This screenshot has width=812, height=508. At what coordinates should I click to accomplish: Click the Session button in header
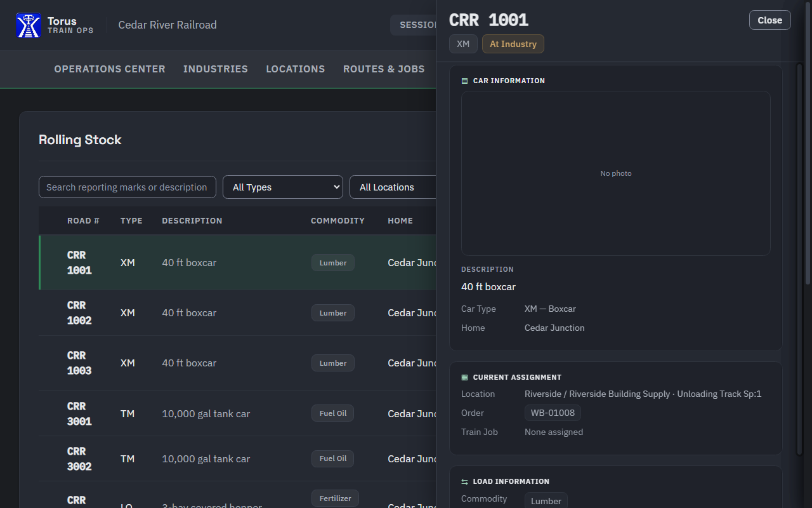414,25
